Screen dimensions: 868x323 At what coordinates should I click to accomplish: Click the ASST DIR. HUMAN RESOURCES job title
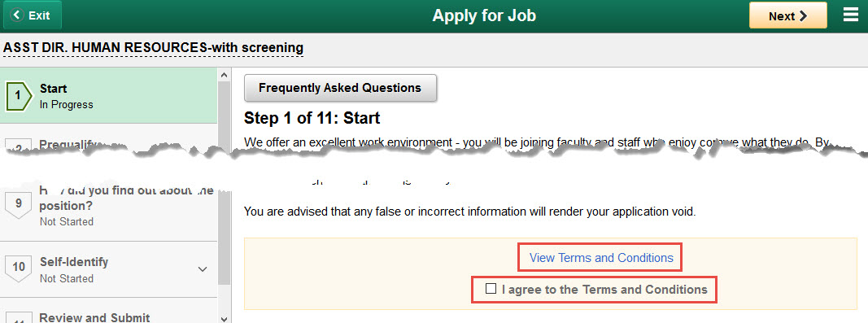click(x=153, y=48)
